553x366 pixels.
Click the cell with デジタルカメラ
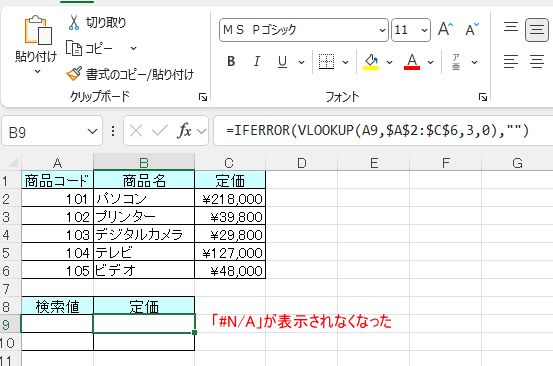(144, 234)
